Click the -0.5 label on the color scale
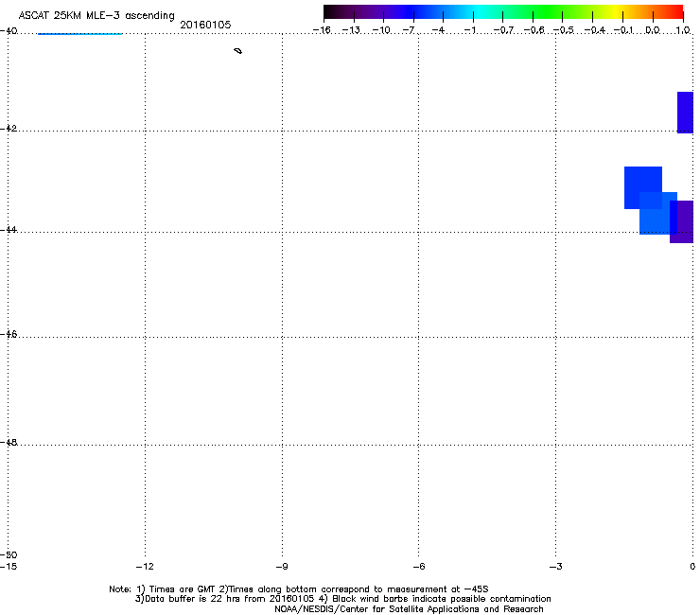700x615 pixels. point(564,30)
